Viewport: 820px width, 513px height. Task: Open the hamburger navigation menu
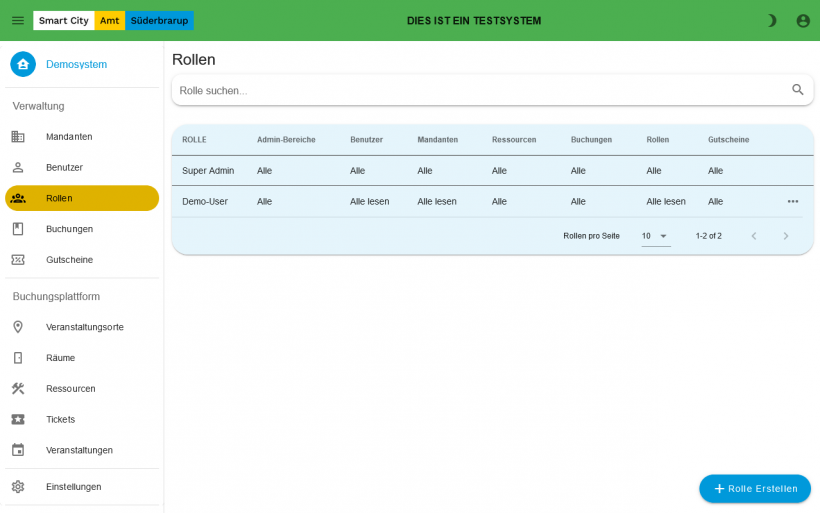pyautogui.click(x=18, y=20)
